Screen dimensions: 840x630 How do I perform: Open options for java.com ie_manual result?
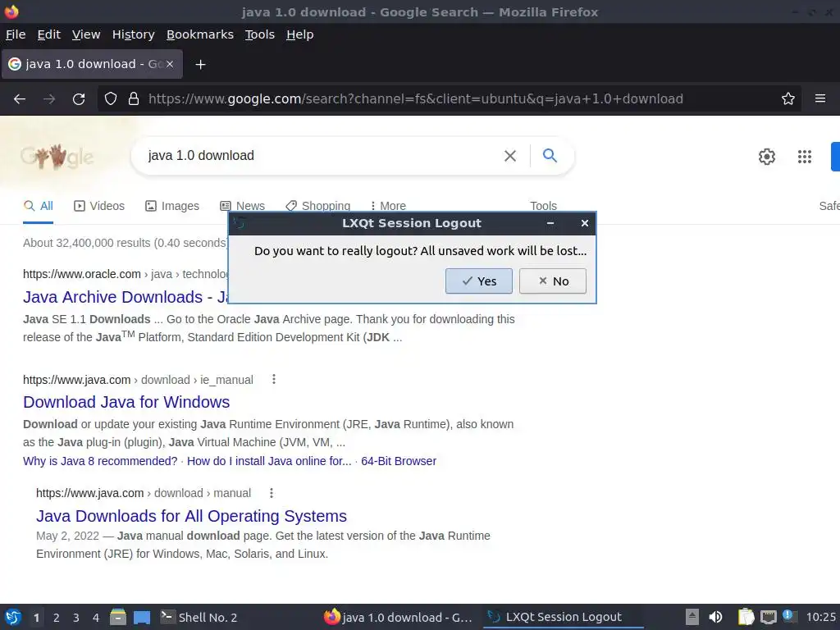[x=274, y=379]
